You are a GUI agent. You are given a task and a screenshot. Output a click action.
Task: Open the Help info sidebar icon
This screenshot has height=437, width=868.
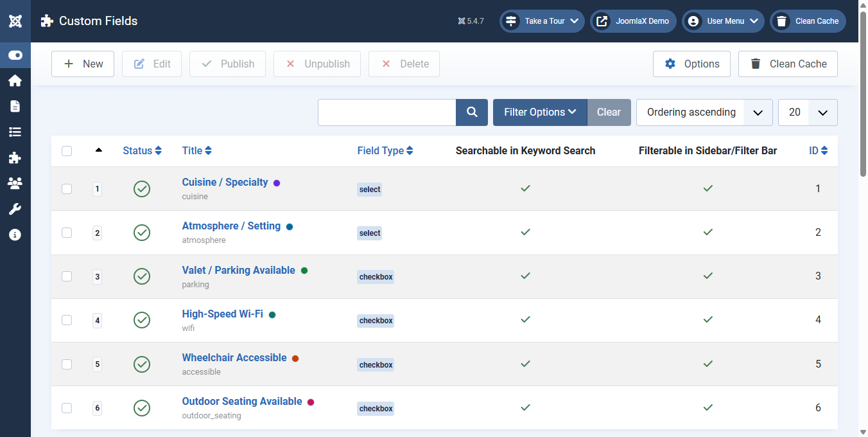[x=15, y=235]
